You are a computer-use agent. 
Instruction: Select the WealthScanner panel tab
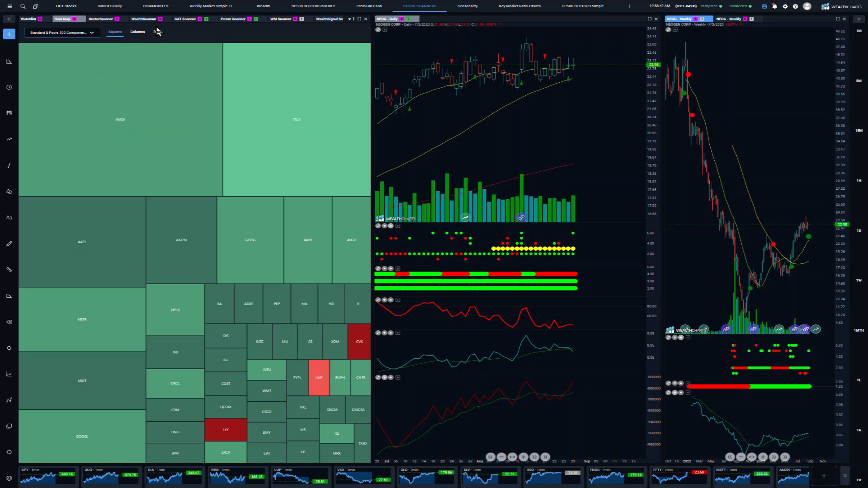point(146,19)
